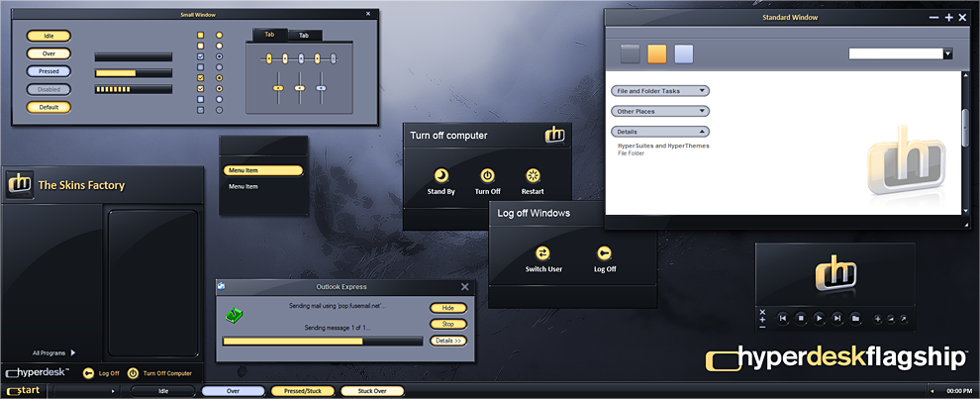Select the blue radio button with a dot

(219, 56)
